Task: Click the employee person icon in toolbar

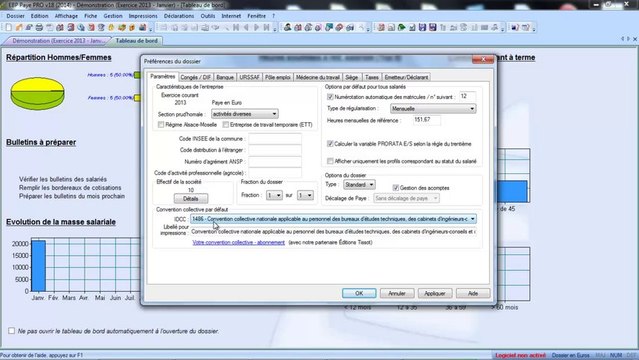Action: click(288, 27)
